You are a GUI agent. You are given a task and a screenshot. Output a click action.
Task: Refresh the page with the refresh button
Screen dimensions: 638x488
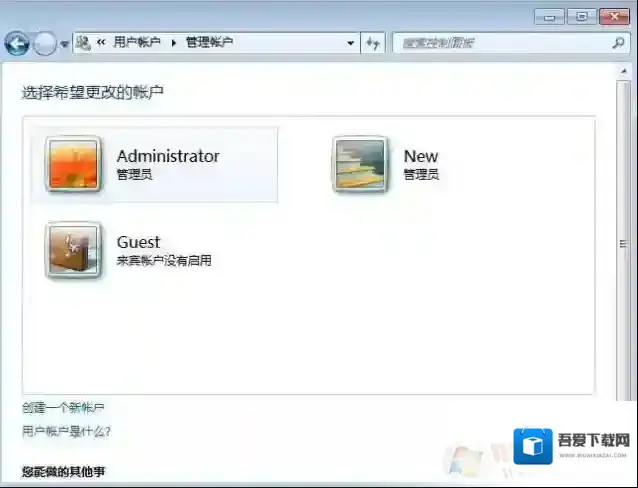[373, 43]
